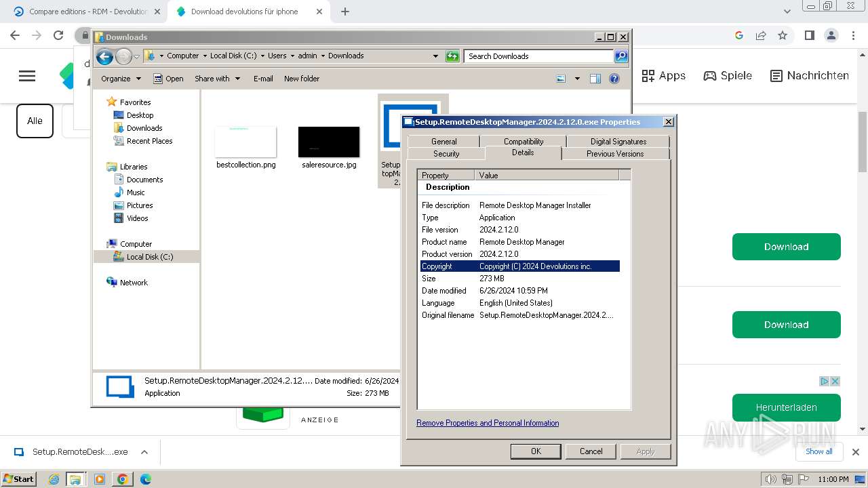This screenshot has height=488, width=868.
Task: Click Show all downloads button
Action: (818, 451)
